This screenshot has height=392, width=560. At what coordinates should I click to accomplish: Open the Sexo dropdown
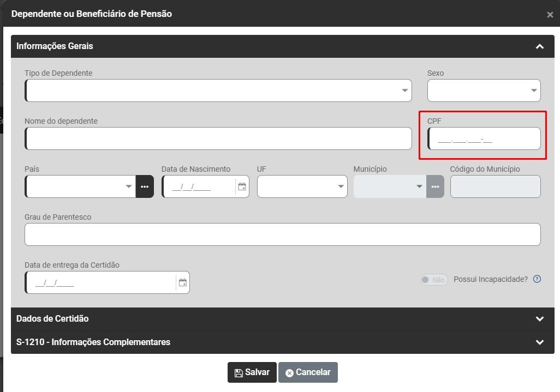pyautogui.click(x=534, y=91)
